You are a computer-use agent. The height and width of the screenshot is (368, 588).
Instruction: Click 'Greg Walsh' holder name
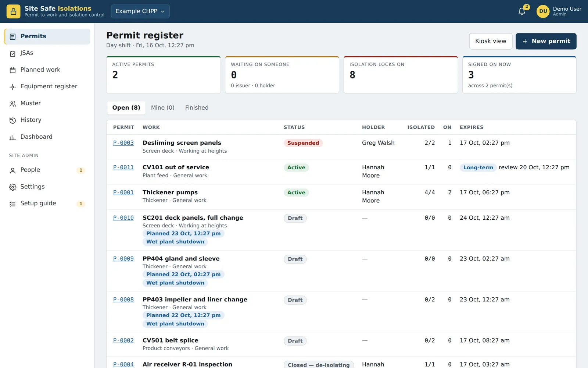[x=378, y=143]
